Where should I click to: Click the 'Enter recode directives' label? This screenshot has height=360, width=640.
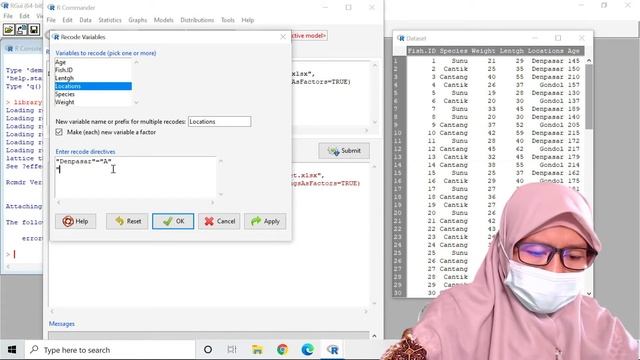pyautogui.click(x=85, y=152)
